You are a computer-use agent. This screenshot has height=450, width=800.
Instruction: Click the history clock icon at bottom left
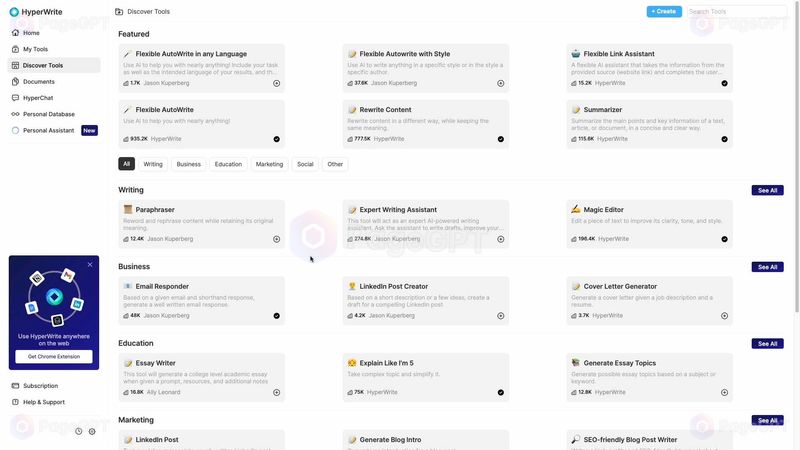(79, 432)
